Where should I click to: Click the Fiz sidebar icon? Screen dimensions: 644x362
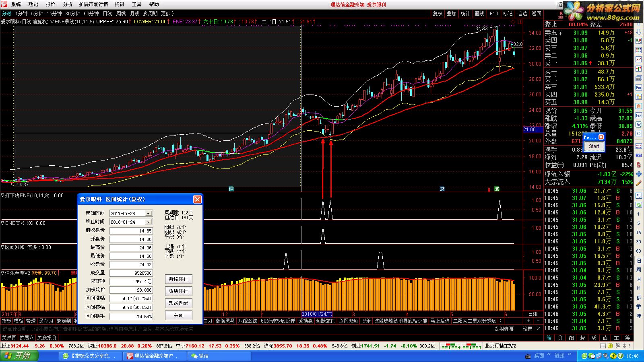coord(639,115)
